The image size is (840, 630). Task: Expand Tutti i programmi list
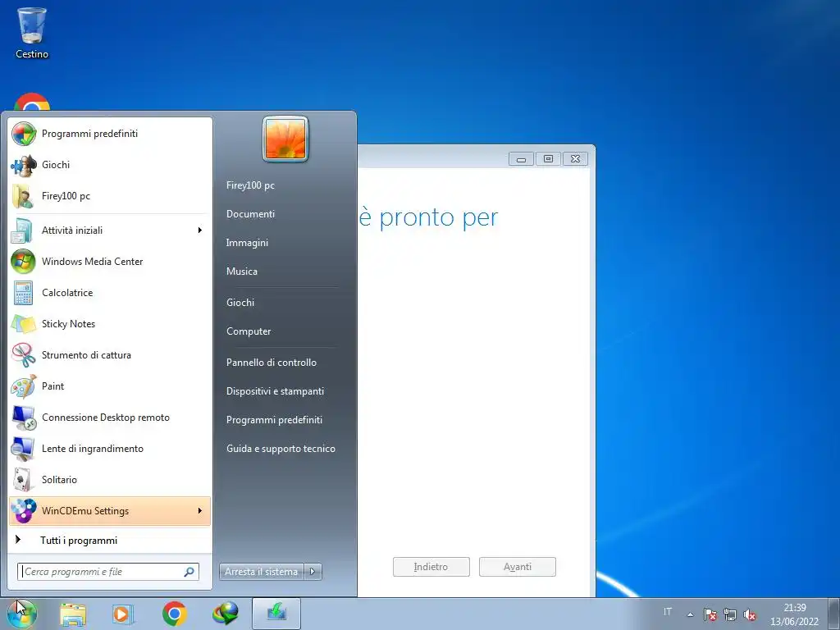click(110, 540)
